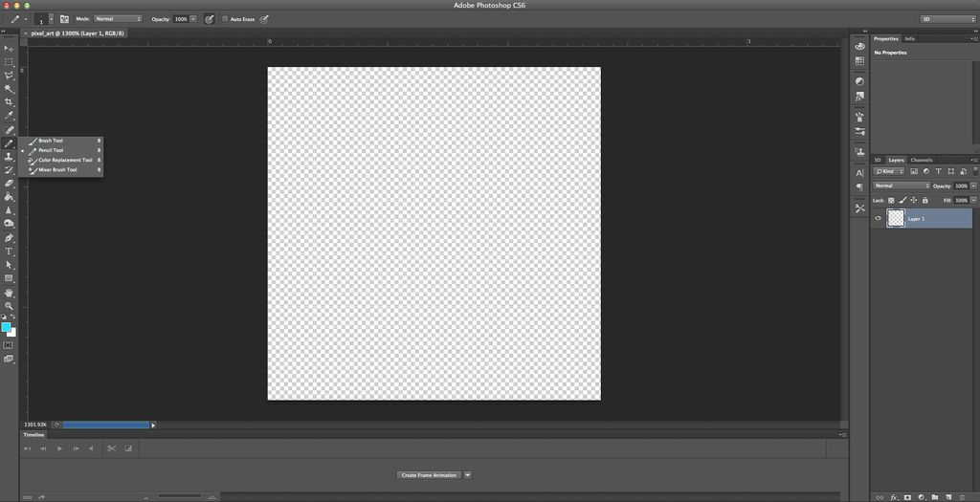
Task: Select the Type tool
Action: point(9,251)
